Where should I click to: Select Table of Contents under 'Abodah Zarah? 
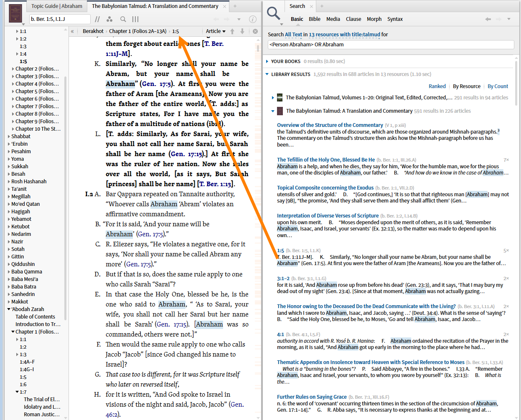click(35, 317)
